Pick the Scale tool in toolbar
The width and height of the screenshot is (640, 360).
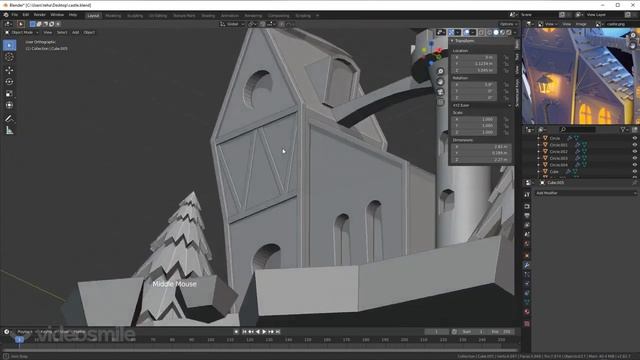pos(9,93)
